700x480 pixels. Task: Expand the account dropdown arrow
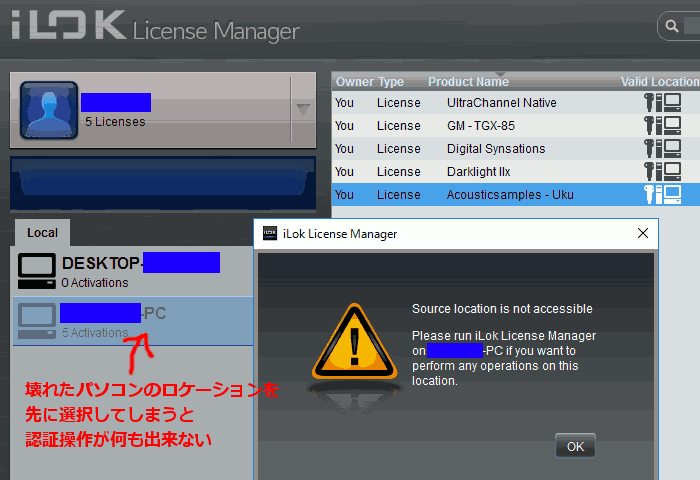(x=303, y=109)
